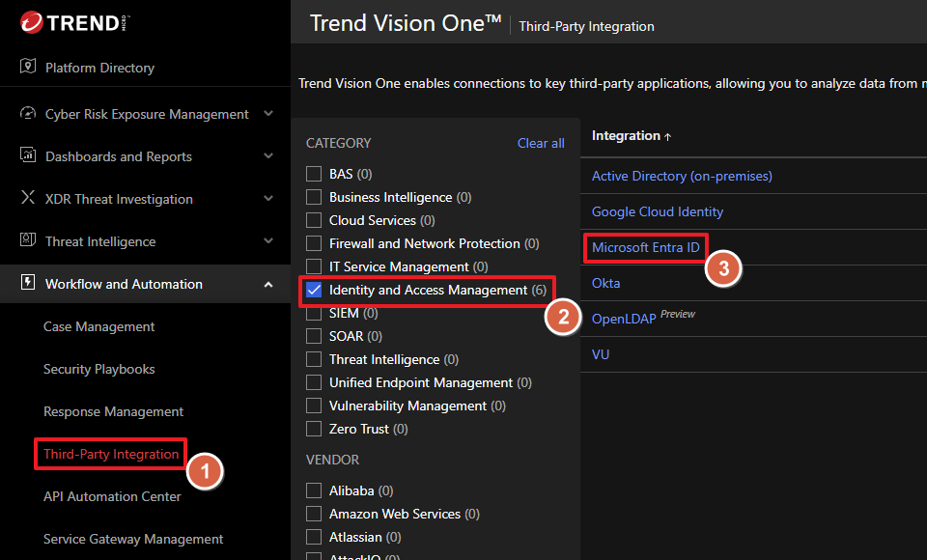Viewport: 927px width, 560px height.
Task: Go to Security Playbooks in sidebar
Action: [x=98, y=369]
